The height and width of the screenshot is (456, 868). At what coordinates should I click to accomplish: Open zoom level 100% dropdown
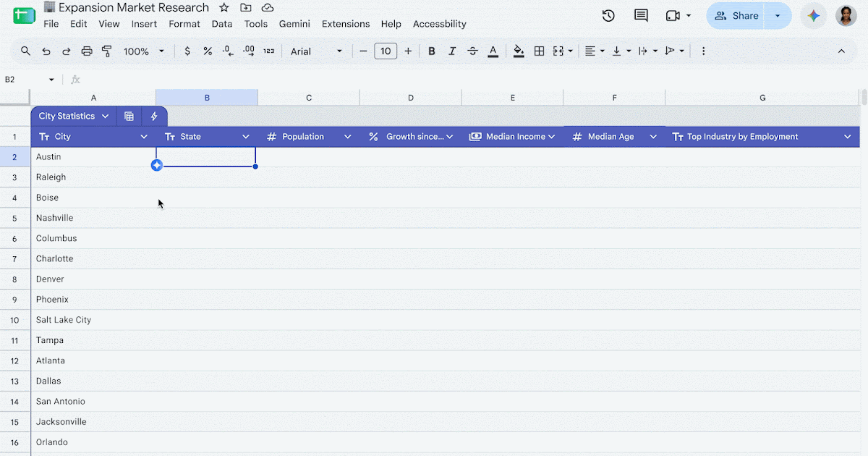(x=144, y=51)
